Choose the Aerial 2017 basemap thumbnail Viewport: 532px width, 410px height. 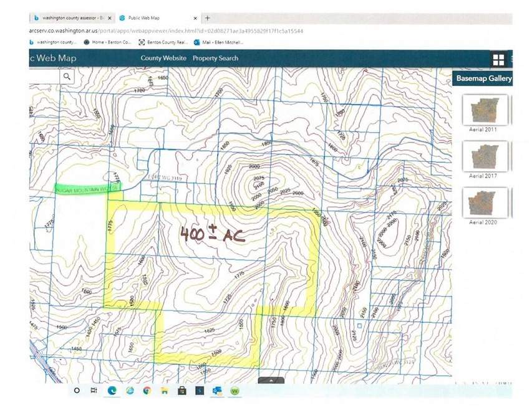(x=484, y=155)
